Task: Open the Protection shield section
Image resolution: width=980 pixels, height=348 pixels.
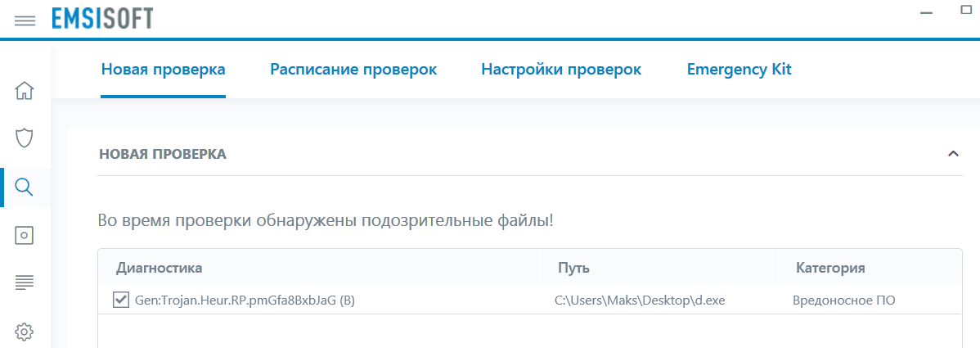Action: [x=25, y=138]
